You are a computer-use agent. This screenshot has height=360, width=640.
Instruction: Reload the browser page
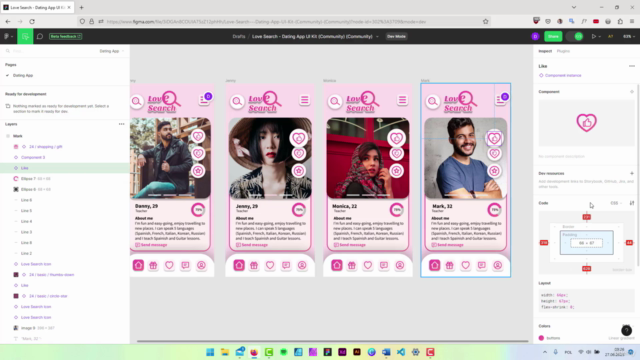[x=32, y=21]
